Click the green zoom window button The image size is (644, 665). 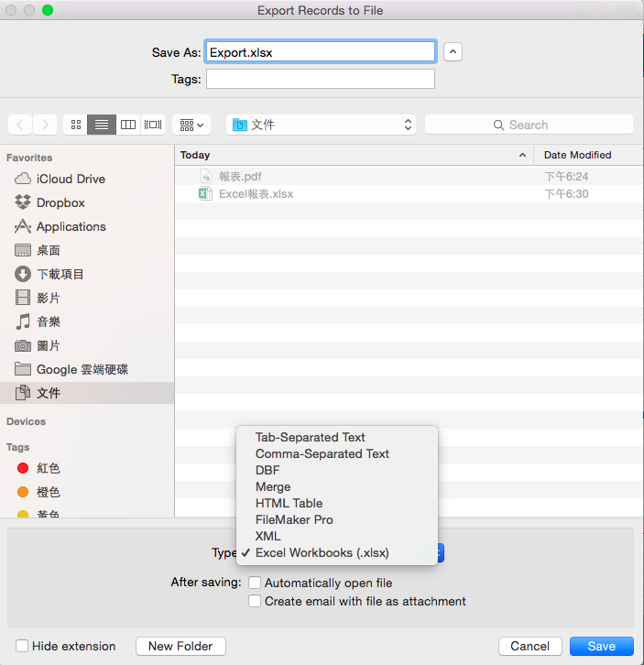click(48, 10)
